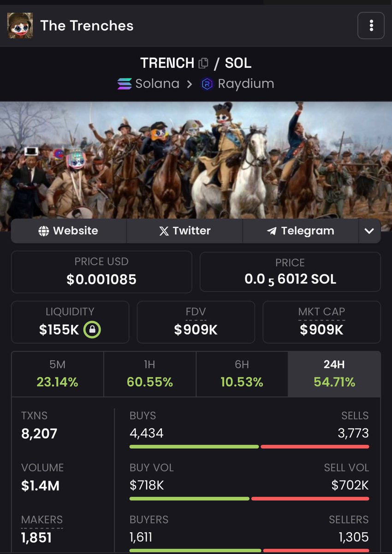This screenshot has height=554, width=392.
Task: Select the 5M timeframe tab
Action: click(57, 373)
